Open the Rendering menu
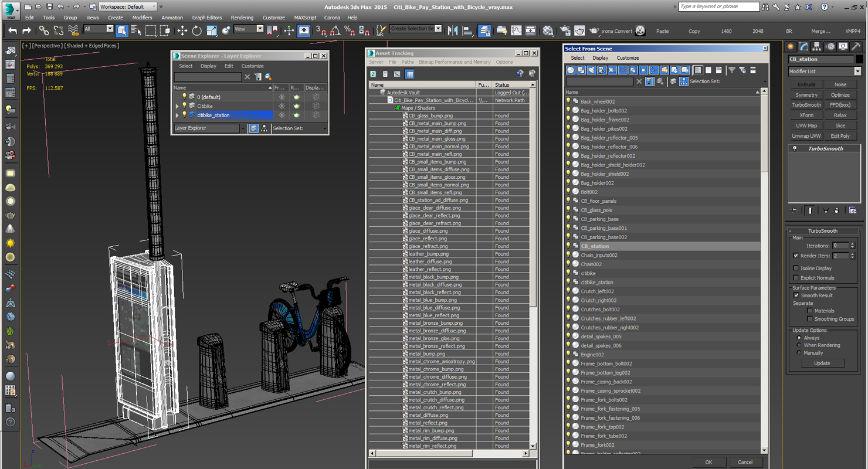 tap(242, 18)
